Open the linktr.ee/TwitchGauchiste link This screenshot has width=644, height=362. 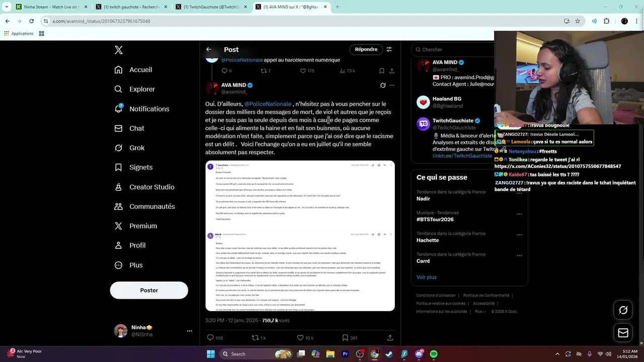462,156
